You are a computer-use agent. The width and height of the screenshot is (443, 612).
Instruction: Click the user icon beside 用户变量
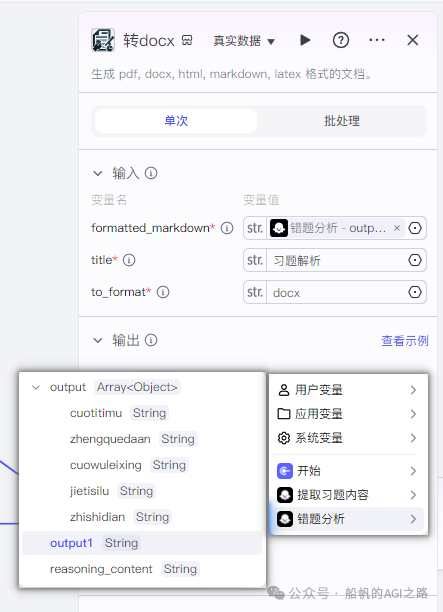point(284,390)
